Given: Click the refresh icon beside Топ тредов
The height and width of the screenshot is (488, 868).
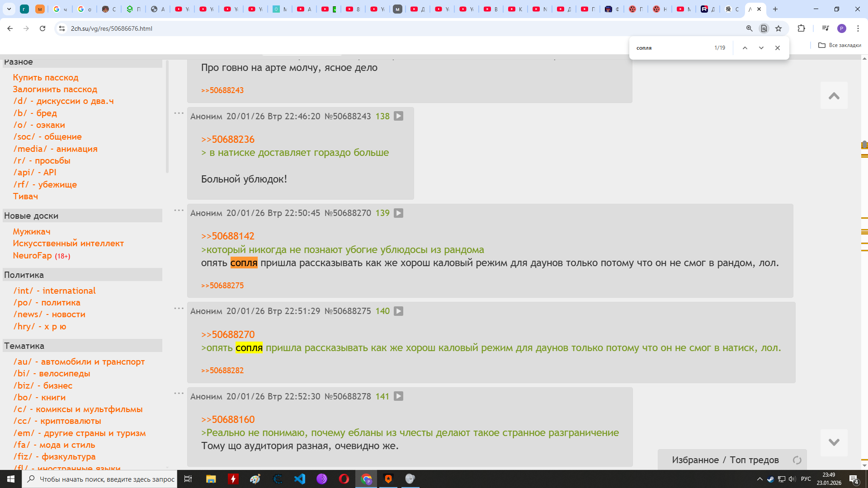Looking at the screenshot, I should pyautogui.click(x=797, y=460).
